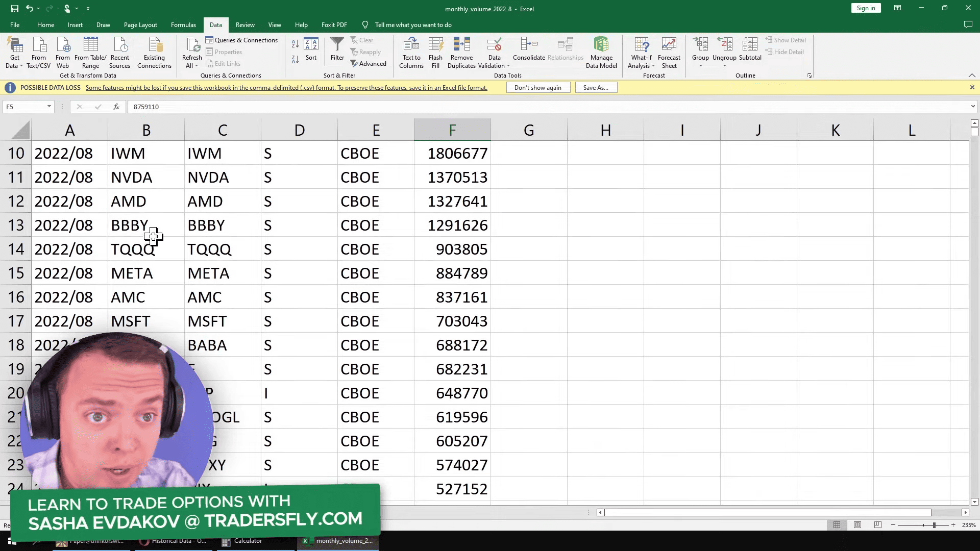Open Historical Data taskbar window
This screenshot has width=980, height=551.
point(174,541)
